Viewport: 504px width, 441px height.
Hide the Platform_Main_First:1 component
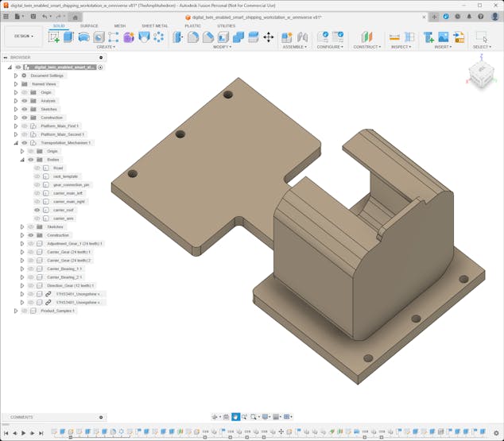(x=25, y=126)
